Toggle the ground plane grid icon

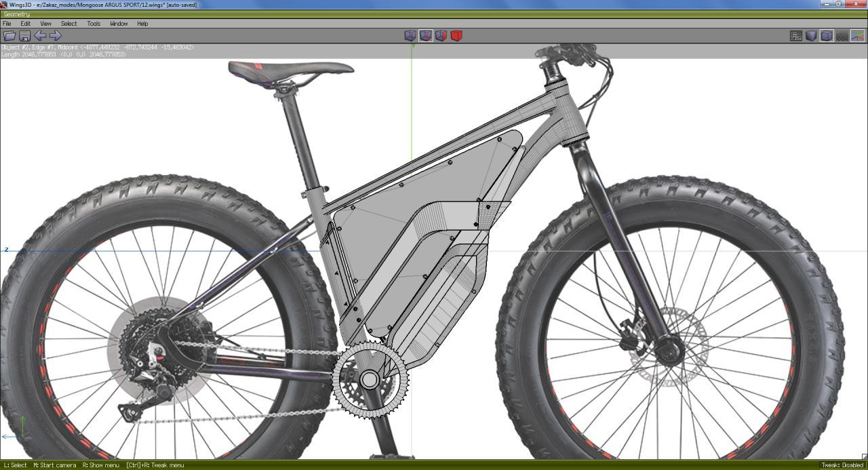point(842,36)
